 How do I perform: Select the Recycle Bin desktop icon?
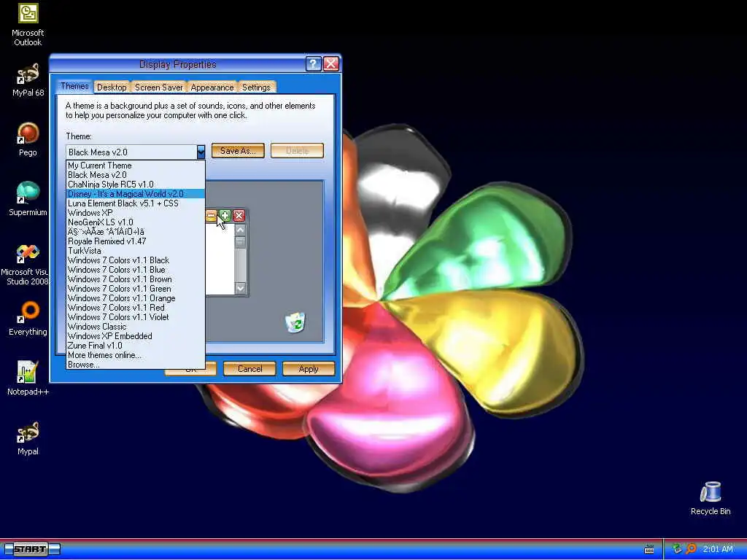click(x=711, y=498)
